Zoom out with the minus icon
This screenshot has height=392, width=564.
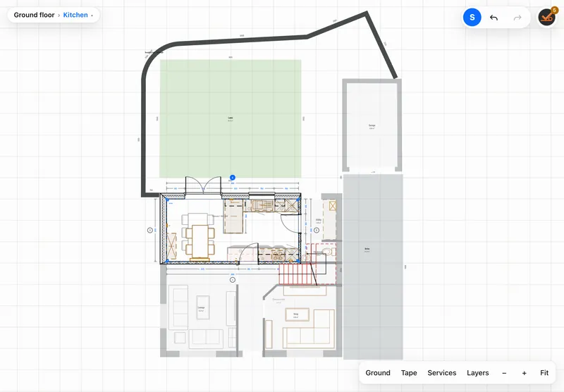pos(504,373)
